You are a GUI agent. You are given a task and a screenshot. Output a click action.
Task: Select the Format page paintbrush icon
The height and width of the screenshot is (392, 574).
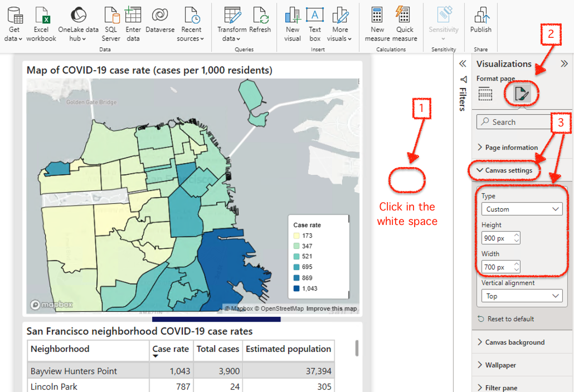[521, 94]
